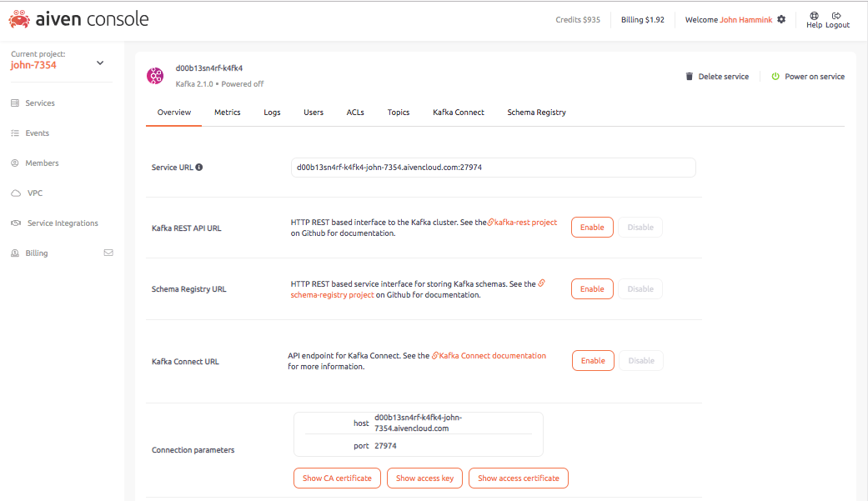
Task: Open the gear icon beside John Hammink
Action: click(x=781, y=19)
